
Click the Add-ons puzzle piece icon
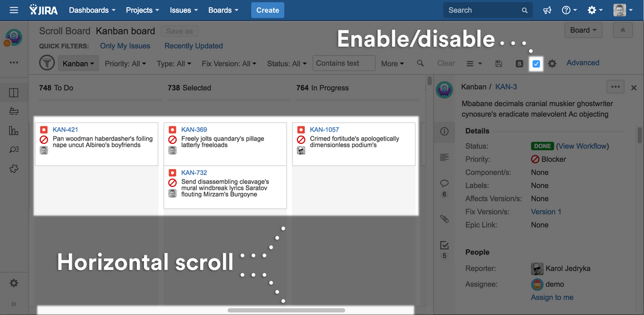(14, 169)
